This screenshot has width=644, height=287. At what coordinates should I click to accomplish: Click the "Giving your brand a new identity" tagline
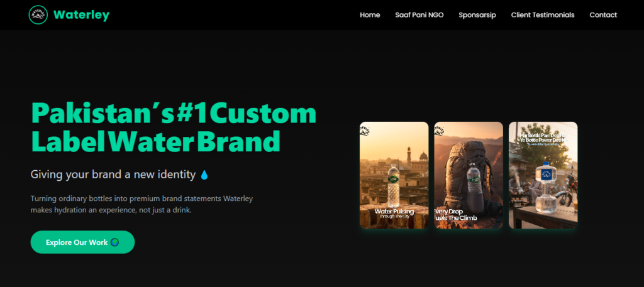point(113,174)
